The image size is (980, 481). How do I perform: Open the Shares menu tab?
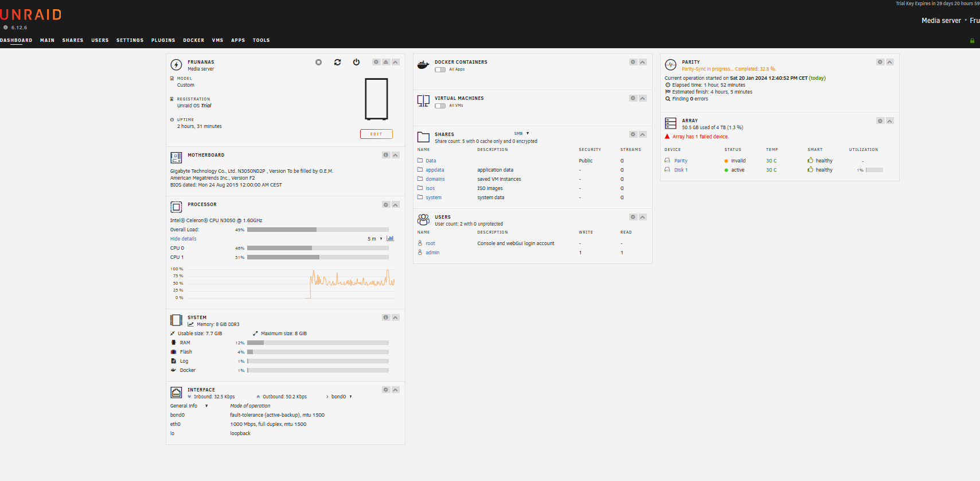[x=73, y=40]
